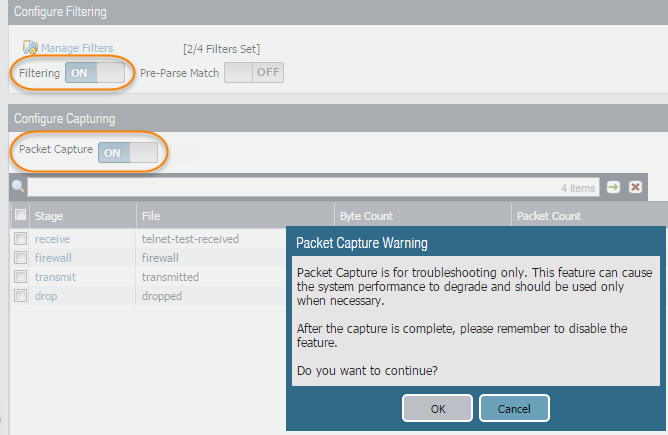This screenshot has height=435, width=668.
Task: Check the receive stage checkbox
Action: click(x=20, y=239)
